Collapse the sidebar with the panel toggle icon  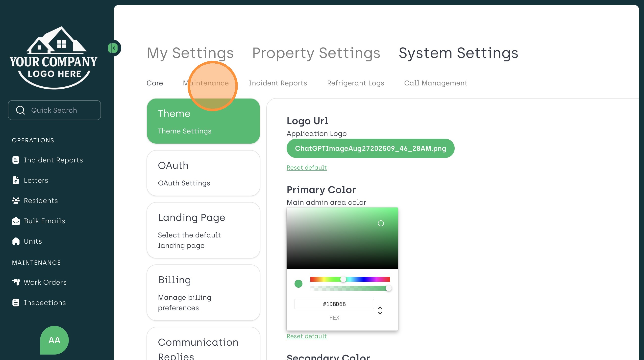pyautogui.click(x=113, y=48)
